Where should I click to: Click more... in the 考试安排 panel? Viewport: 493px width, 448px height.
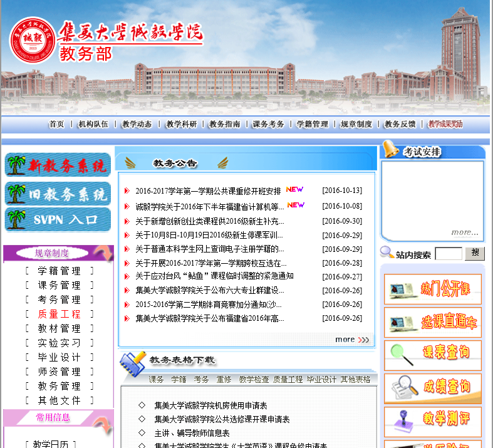pyautogui.click(x=465, y=232)
